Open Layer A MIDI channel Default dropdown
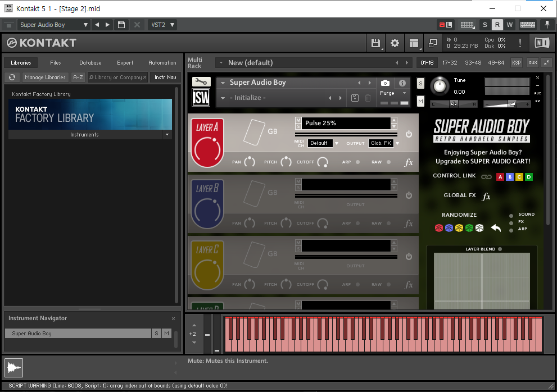The image size is (557, 392). (323, 143)
